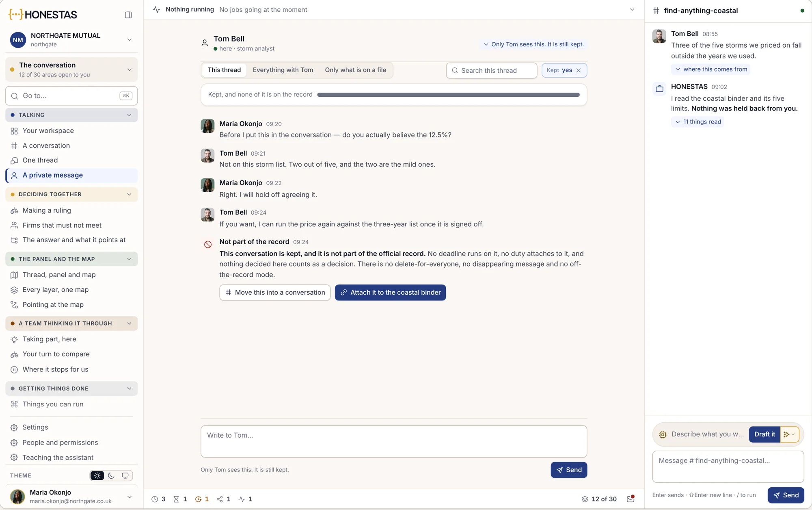Collapse the sidebar with the panel icon
The width and height of the screenshot is (812, 510).
(x=128, y=15)
